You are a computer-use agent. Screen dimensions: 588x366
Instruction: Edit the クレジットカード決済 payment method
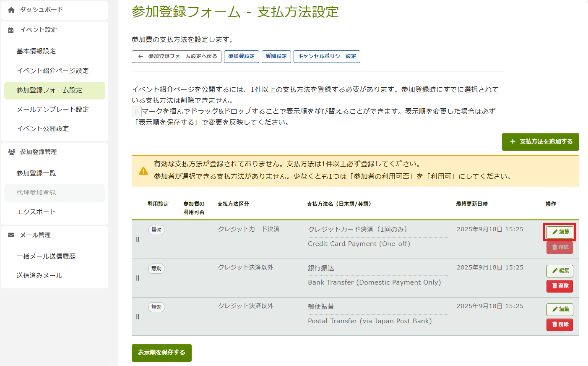point(560,232)
